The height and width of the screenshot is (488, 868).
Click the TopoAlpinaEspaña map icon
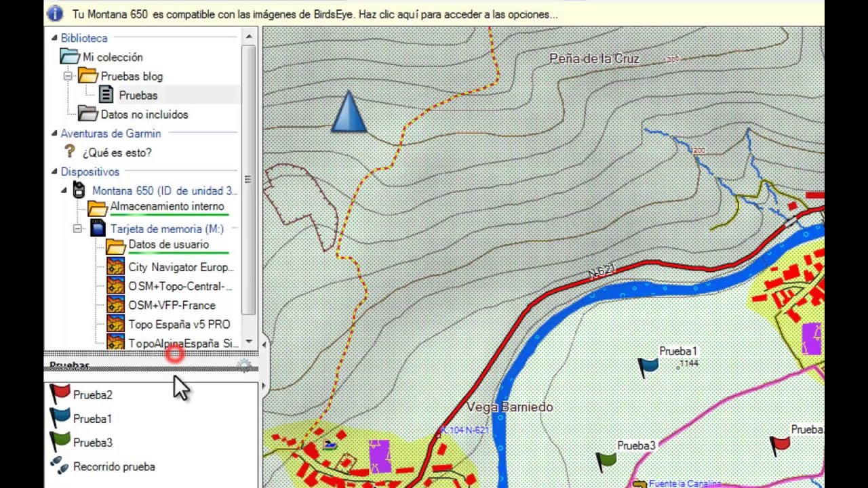click(x=116, y=342)
